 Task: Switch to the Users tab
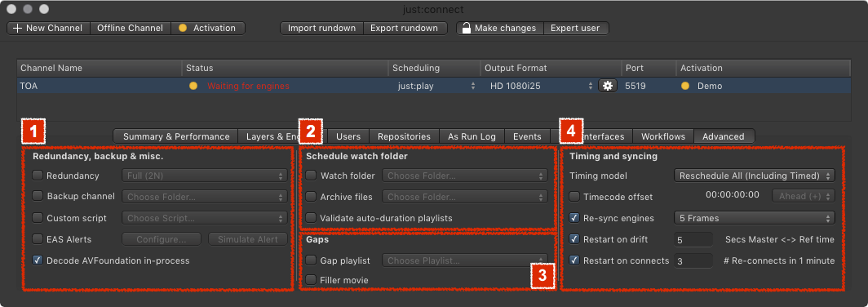click(x=348, y=136)
